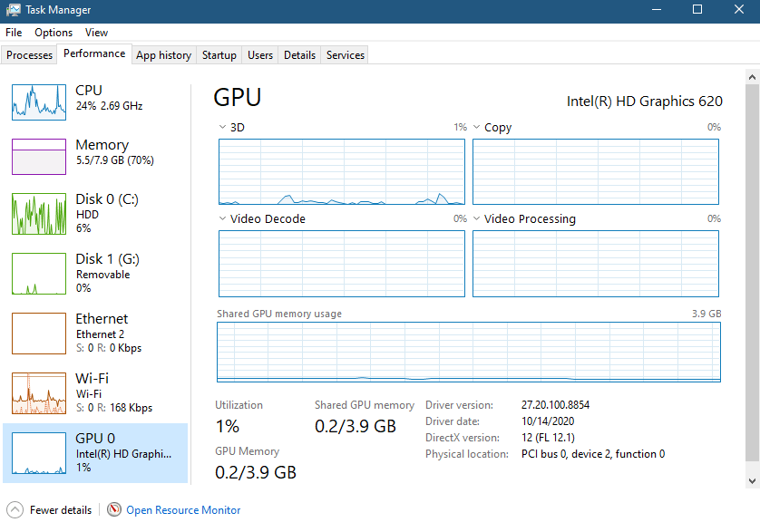This screenshot has height=532, width=760.
Task: Click the Intel(R) HD Graphics 620 heading
Action: (x=645, y=102)
